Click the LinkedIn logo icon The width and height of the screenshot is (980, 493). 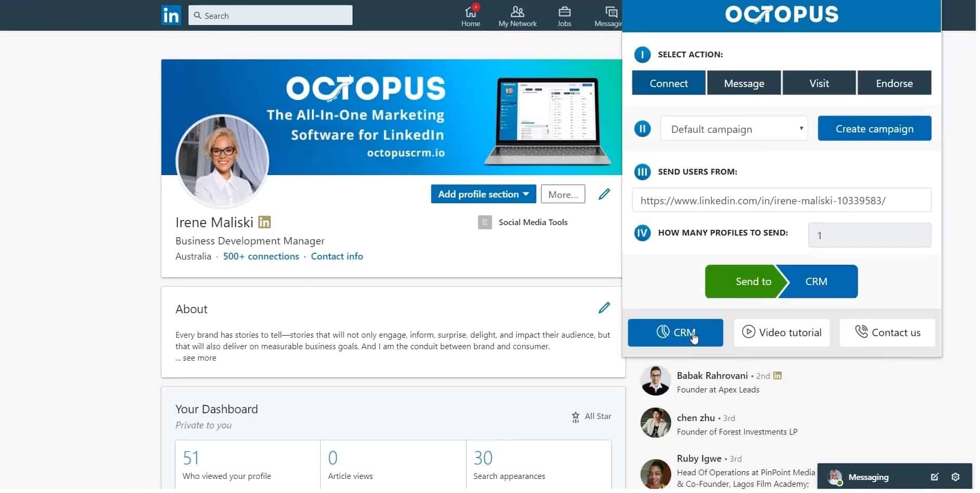(171, 15)
